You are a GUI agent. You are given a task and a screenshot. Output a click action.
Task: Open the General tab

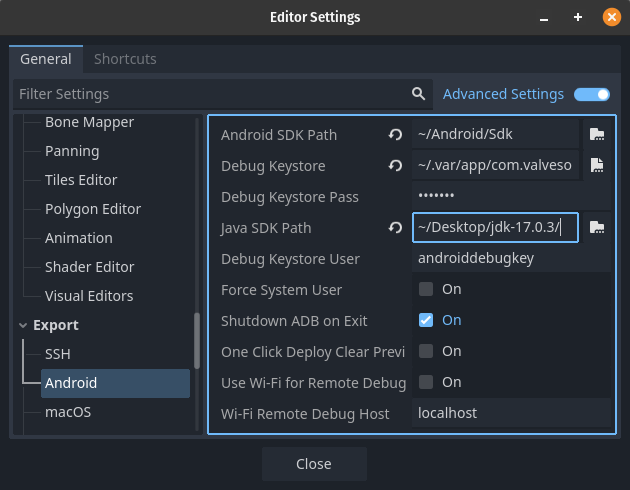coord(46,59)
